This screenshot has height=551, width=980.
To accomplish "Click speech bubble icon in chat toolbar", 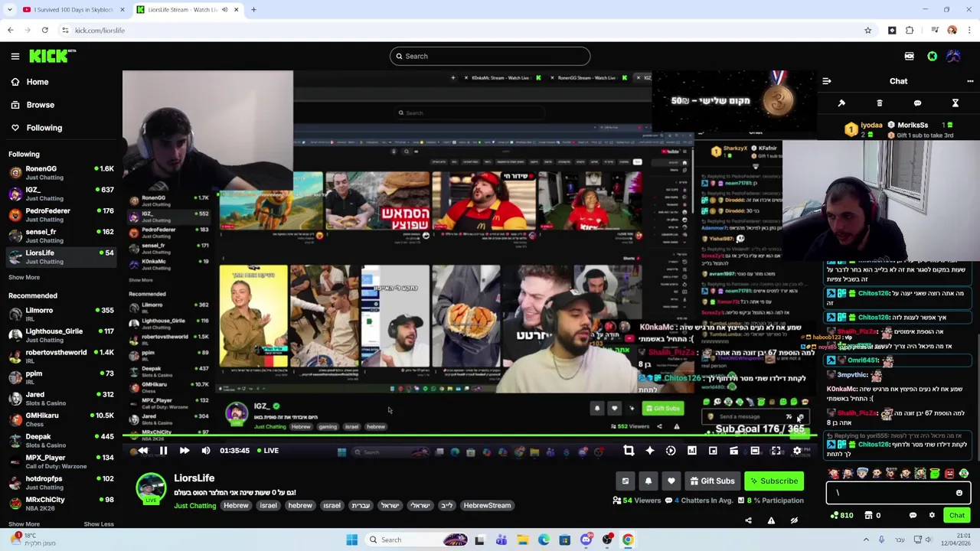I will coord(917,103).
